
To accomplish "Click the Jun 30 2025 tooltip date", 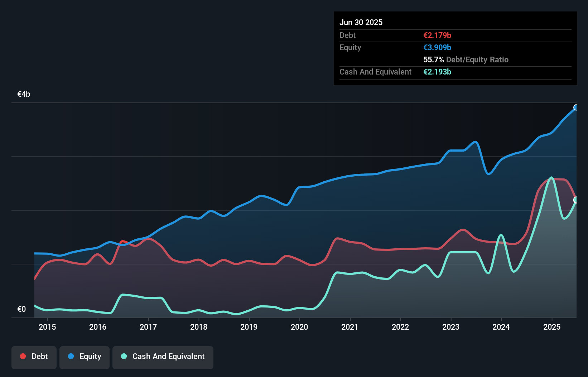I will click(x=361, y=23).
